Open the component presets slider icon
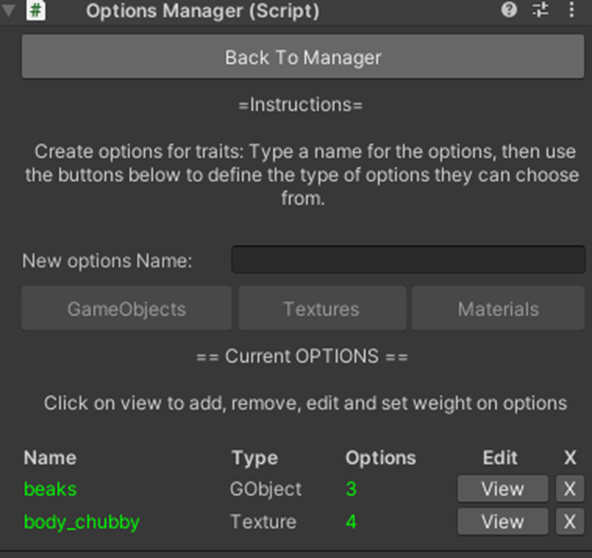Image resolution: width=592 pixels, height=558 pixels. tap(540, 10)
